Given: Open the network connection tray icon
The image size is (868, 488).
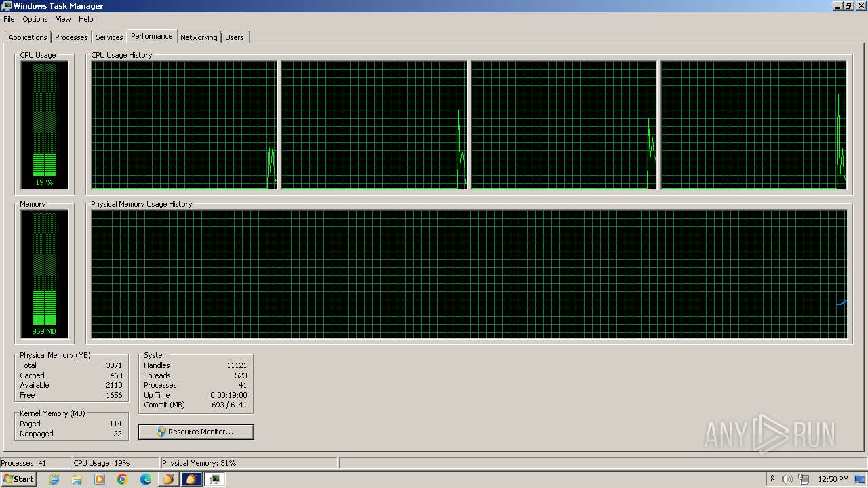Looking at the screenshot, I should coord(804,479).
